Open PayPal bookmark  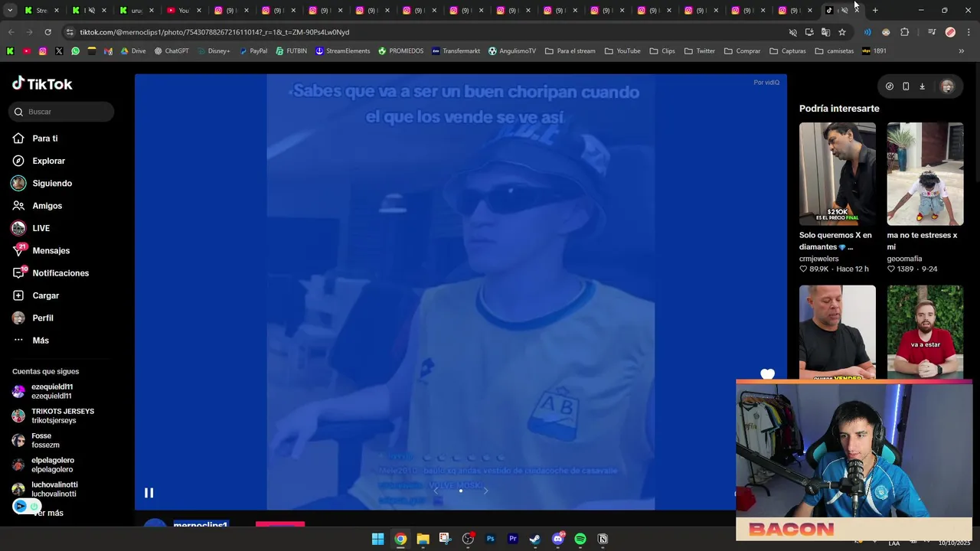[253, 51]
